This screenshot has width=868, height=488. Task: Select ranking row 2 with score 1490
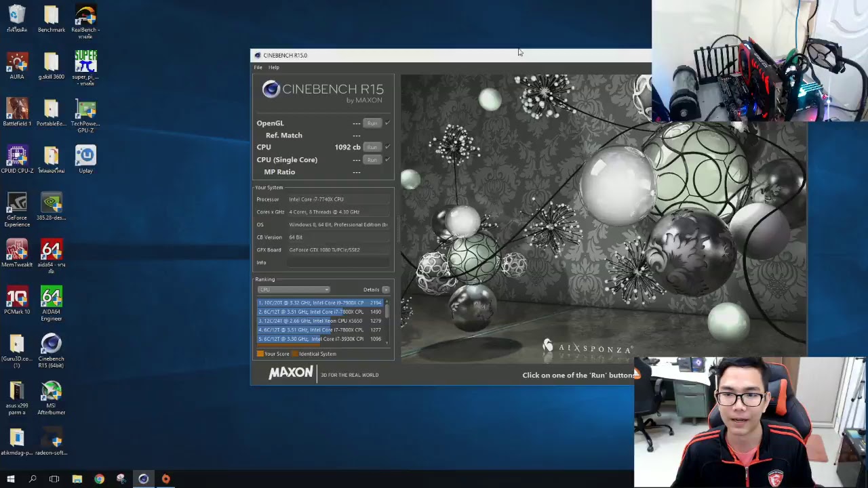[320, 312]
